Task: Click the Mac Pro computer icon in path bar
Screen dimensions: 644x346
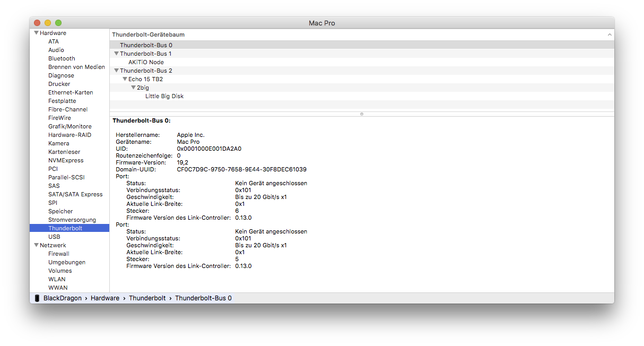Action: (x=37, y=298)
